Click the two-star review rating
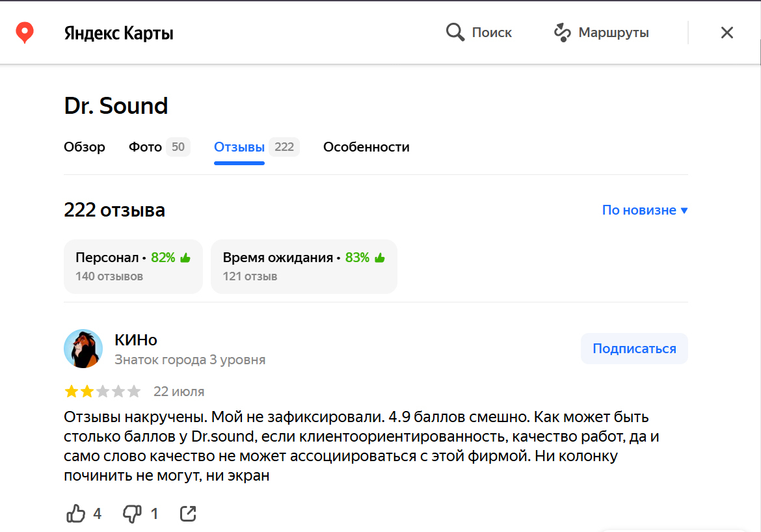The image size is (761, 532). point(102,392)
